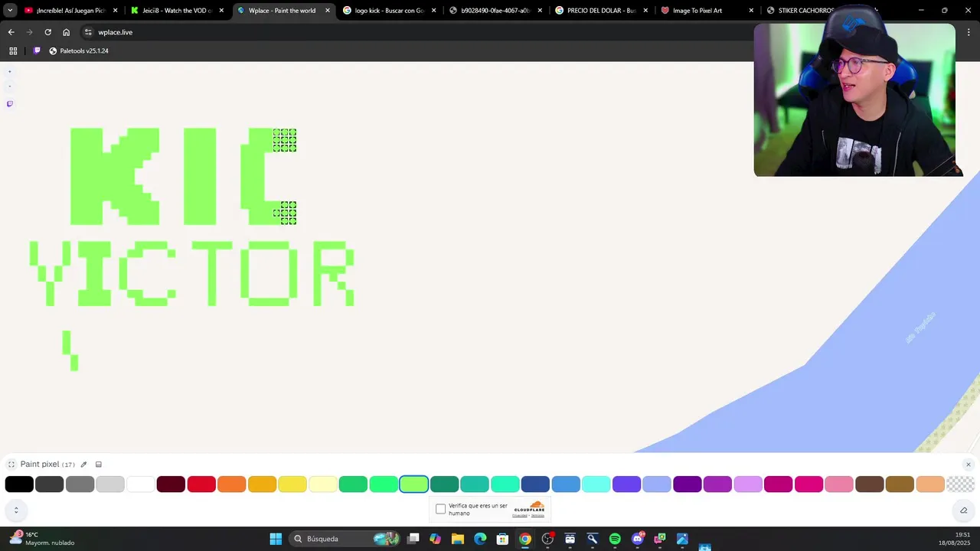Image resolution: width=980 pixels, height=551 pixels.
Task: Switch to the Jeicii8 Kick VOD tab
Action: coord(177,11)
